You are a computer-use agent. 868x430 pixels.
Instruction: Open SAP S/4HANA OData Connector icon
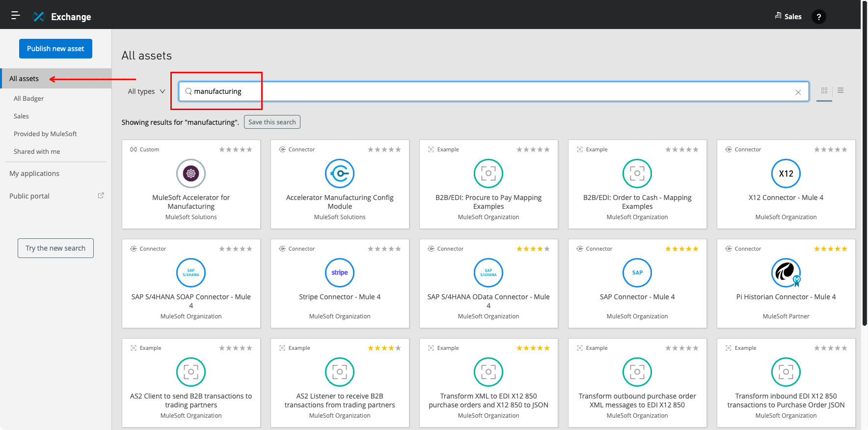488,273
